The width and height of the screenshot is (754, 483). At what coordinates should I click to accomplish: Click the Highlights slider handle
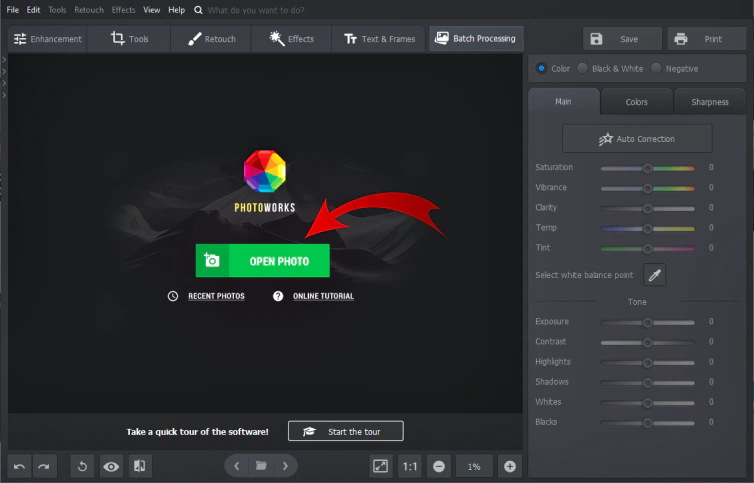647,363
